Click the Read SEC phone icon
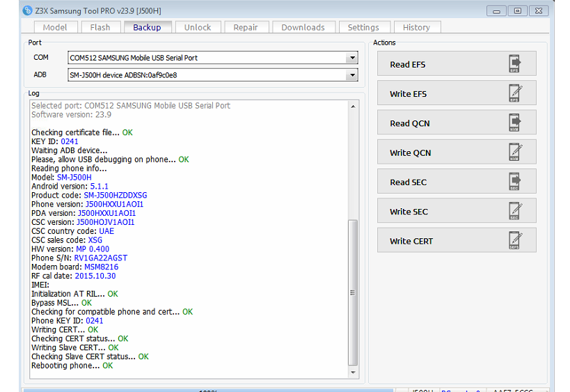Screen dimensions: 570x392 tap(515, 182)
